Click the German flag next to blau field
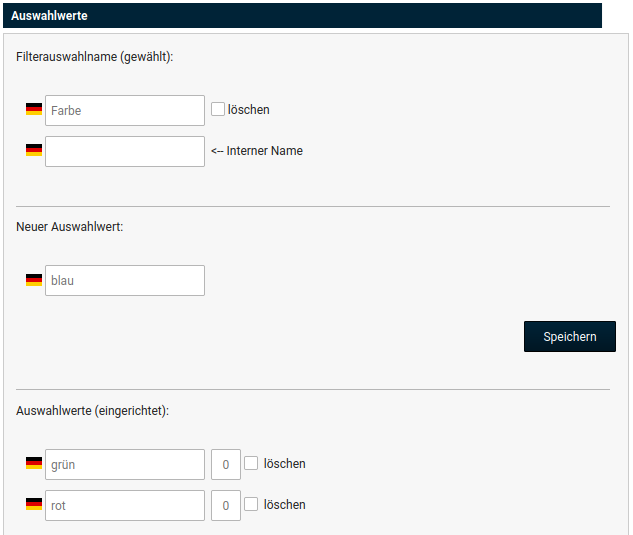This screenshot has height=535, width=633. 34,281
